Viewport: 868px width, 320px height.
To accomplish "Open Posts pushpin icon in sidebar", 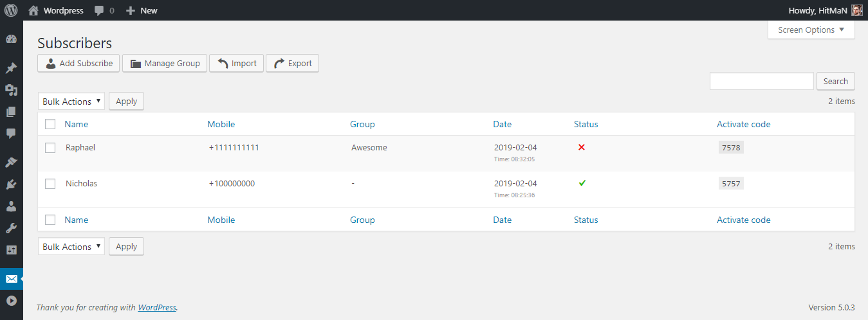I will tap(11, 68).
